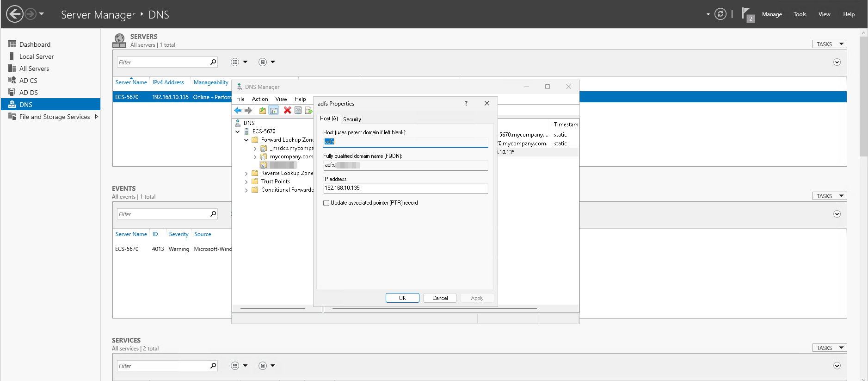The image size is (868, 381).
Task: Enable Update associated pointer (PTR) record checkbox
Action: [326, 203]
